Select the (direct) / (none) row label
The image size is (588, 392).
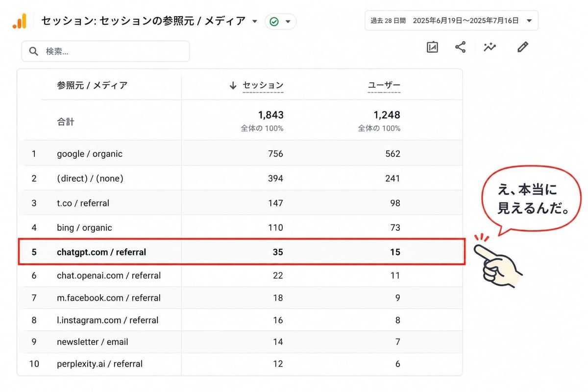pyautogui.click(x=90, y=178)
